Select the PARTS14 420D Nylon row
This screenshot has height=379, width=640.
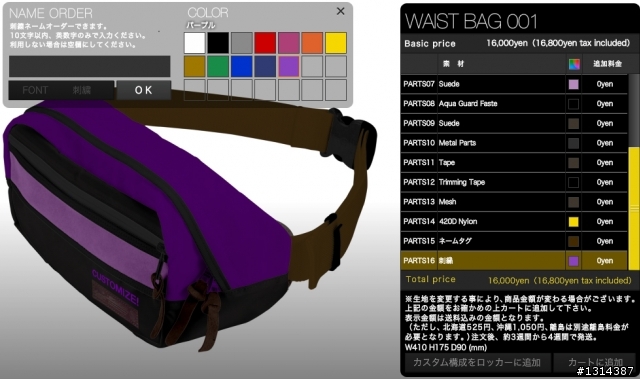tap(514, 222)
